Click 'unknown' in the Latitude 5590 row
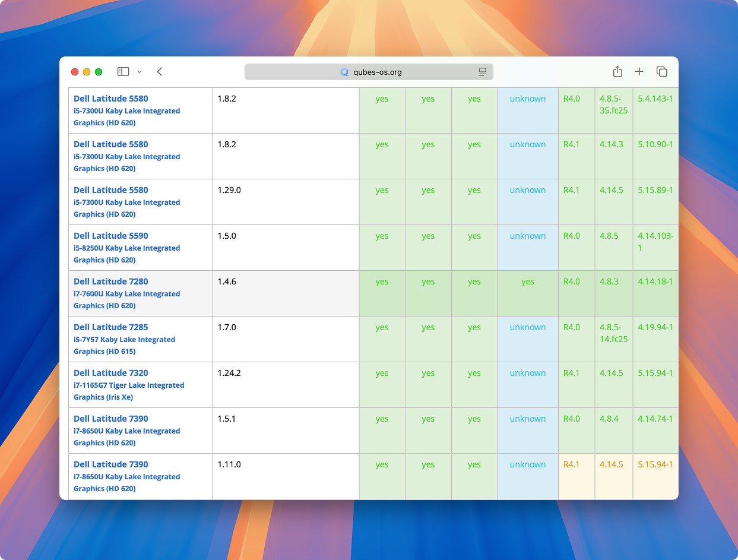The width and height of the screenshot is (738, 560). click(x=528, y=236)
